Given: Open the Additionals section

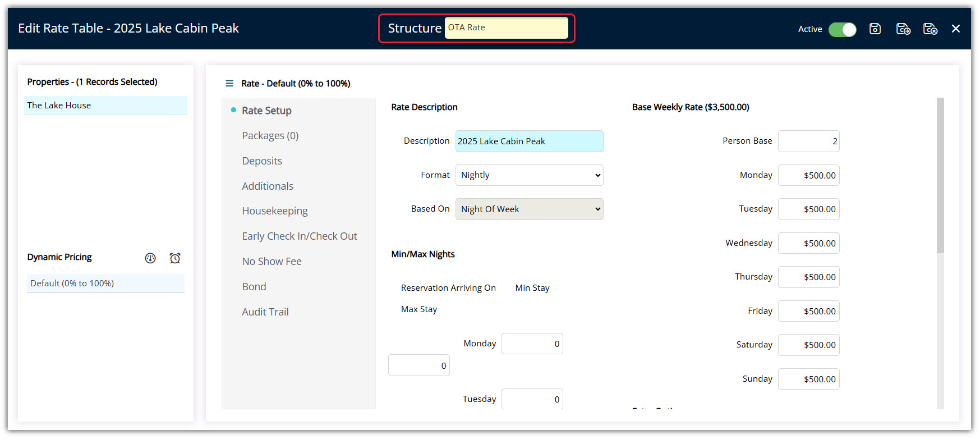Looking at the screenshot, I should click(x=268, y=186).
